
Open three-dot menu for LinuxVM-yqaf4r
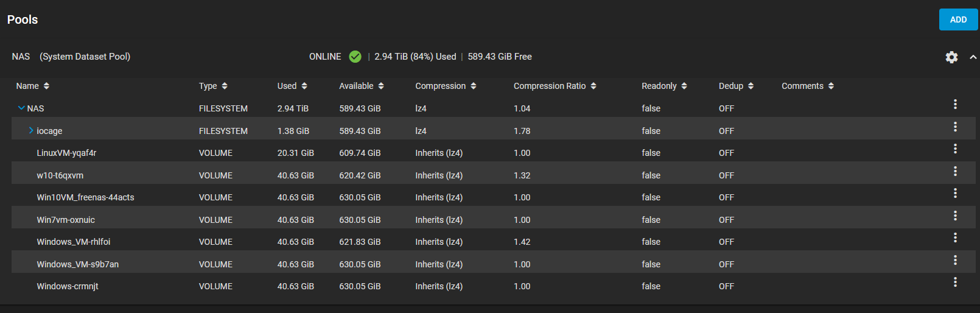pos(955,149)
